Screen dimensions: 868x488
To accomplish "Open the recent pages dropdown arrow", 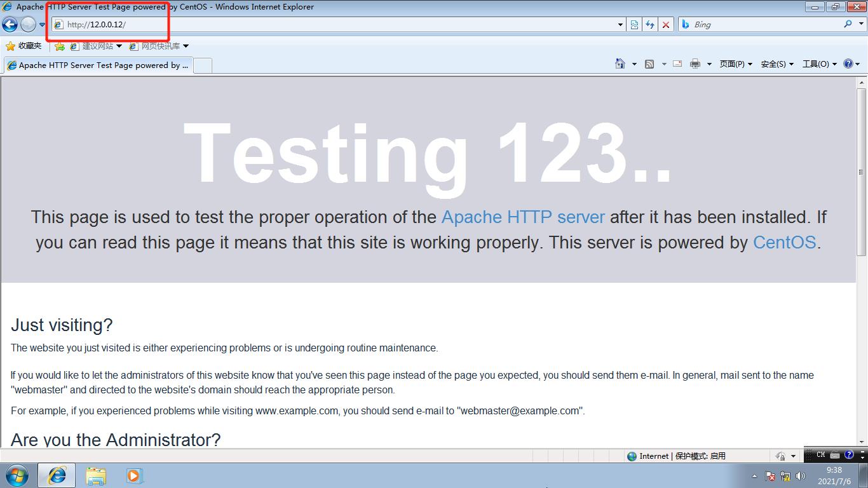I will [x=42, y=25].
